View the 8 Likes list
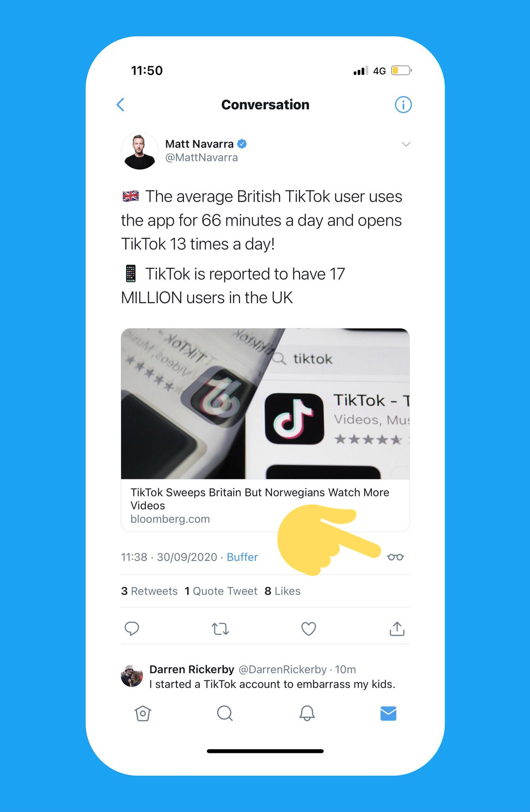530x812 pixels. point(282,591)
